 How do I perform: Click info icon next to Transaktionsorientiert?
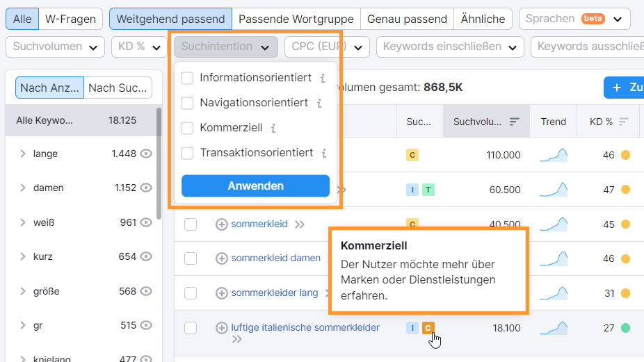tap(324, 153)
